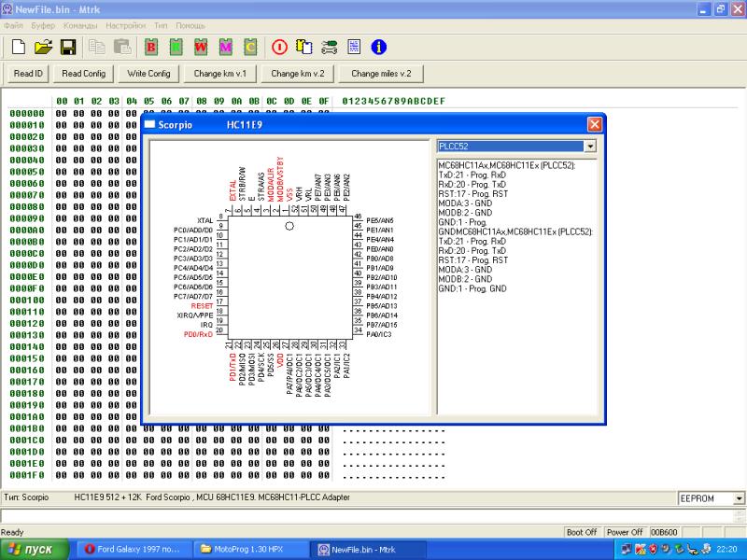
Task: Click the New file icon
Action: (x=19, y=47)
